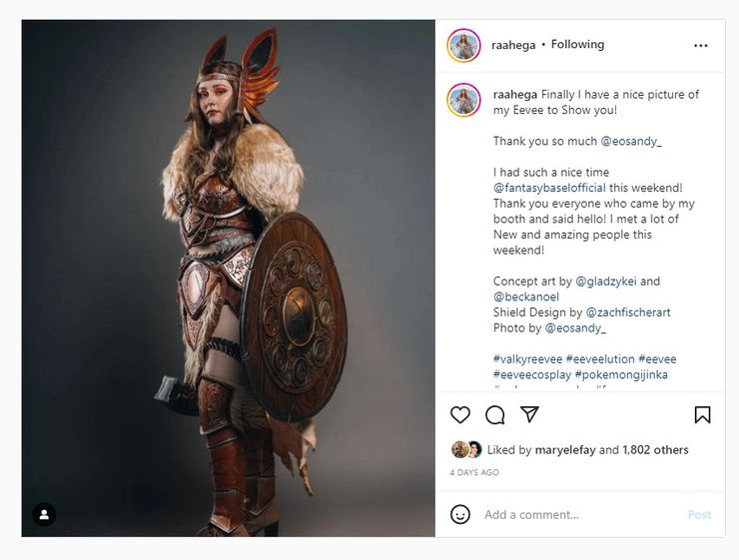The width and height of the screenshot is (739, 560).
Task: Like the post with the heart icon
Action: (460, 415)
